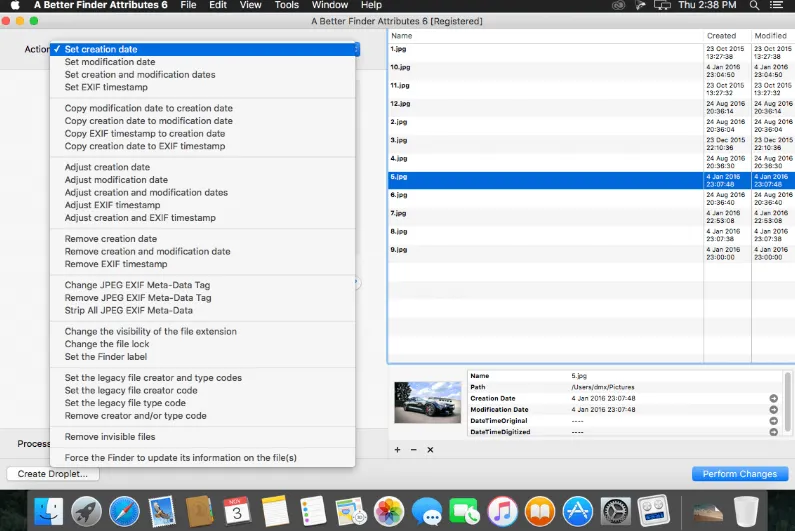
Task: Open A Better Finder Attributes Dock icon
Action: (x=654, y=511)
